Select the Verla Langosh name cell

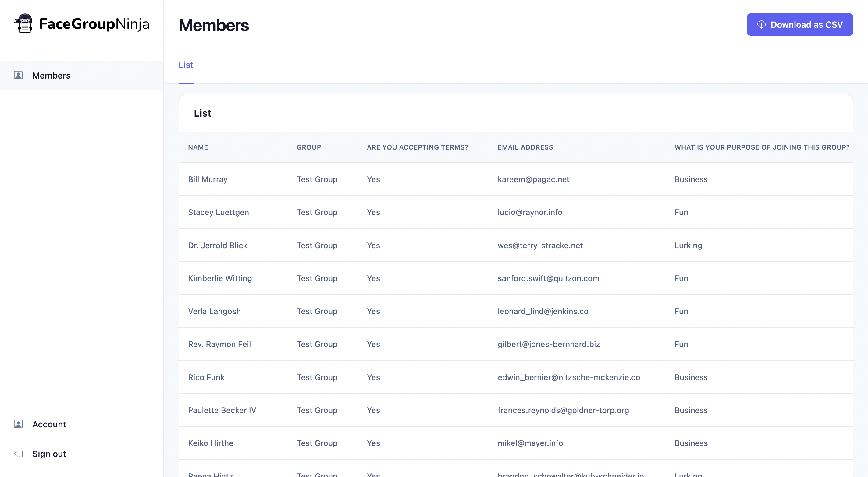tap(214, 311)
